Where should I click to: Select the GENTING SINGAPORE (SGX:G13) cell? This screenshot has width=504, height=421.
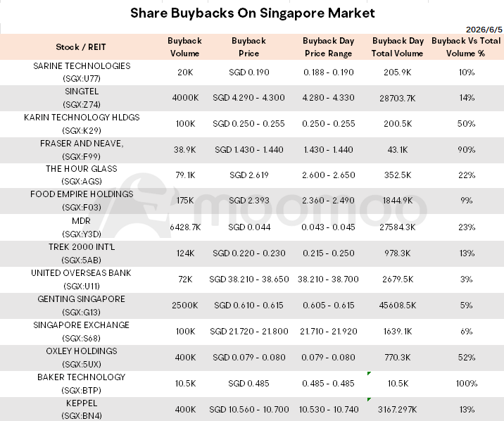click(82, 306)
